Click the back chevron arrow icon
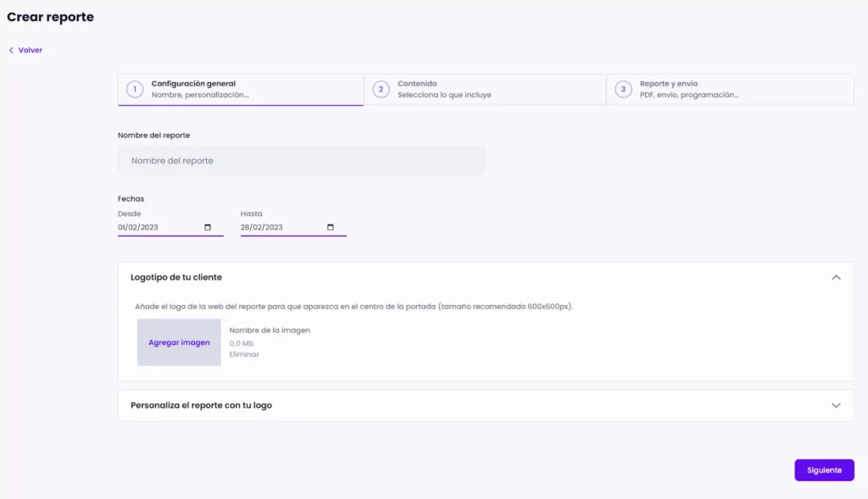This screenshot has width=868, height=499. coord(11,50)
